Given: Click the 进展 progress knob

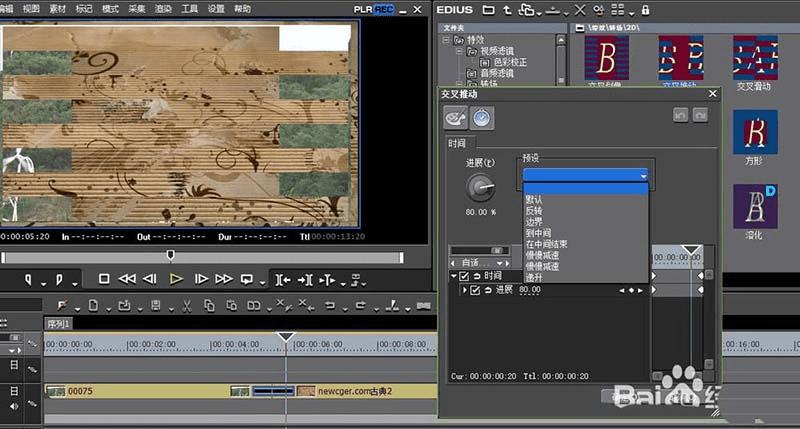Looking at the screenshot, I should 481,188.
